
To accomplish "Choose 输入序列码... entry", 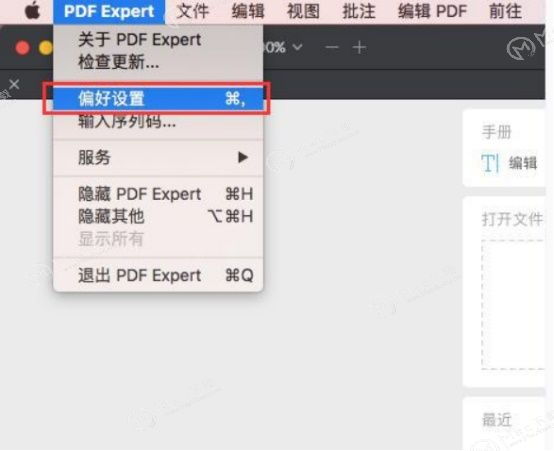I will point(158,122).
